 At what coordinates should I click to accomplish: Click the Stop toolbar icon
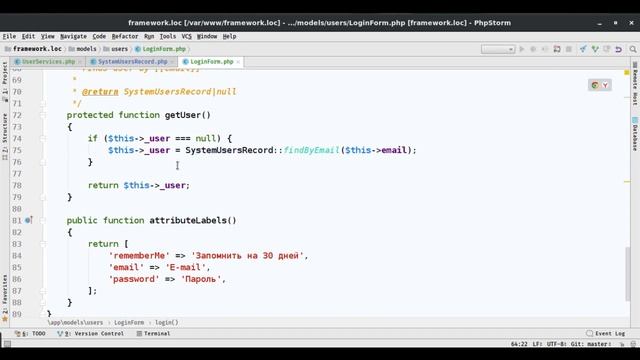(x=569, y=49)
